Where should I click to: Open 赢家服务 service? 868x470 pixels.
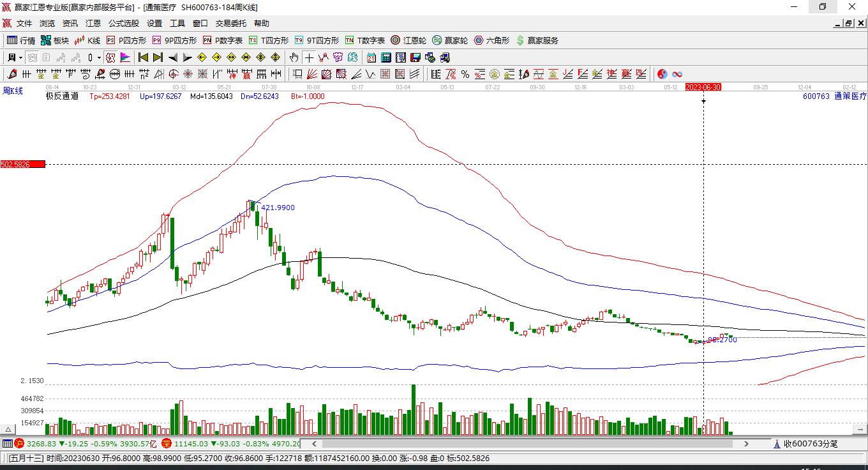(537, 40)
